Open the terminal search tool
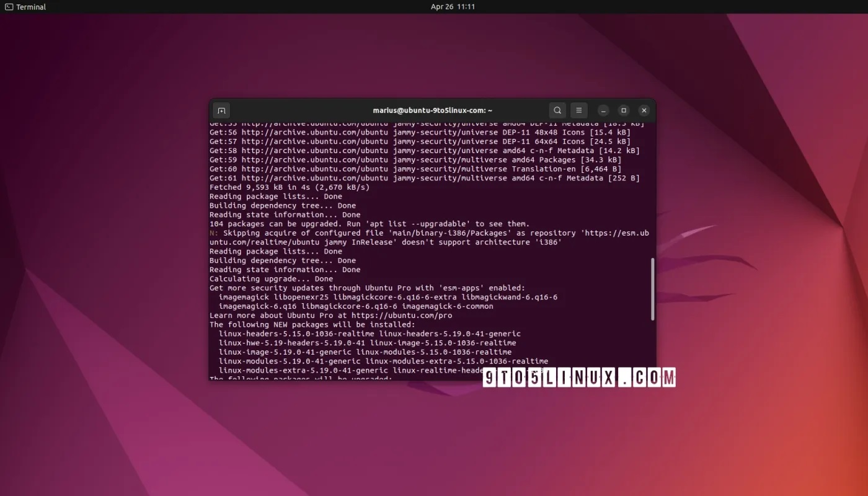 (x=557, y=110)
